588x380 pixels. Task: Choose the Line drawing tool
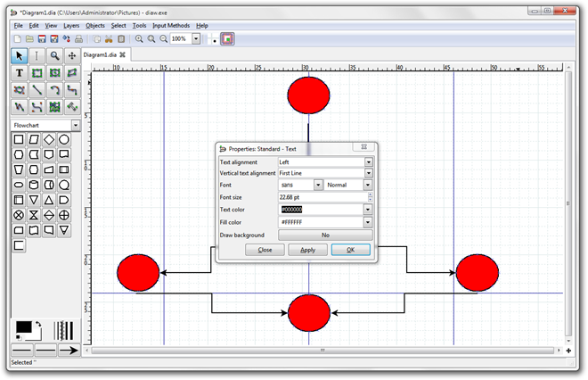37,90
